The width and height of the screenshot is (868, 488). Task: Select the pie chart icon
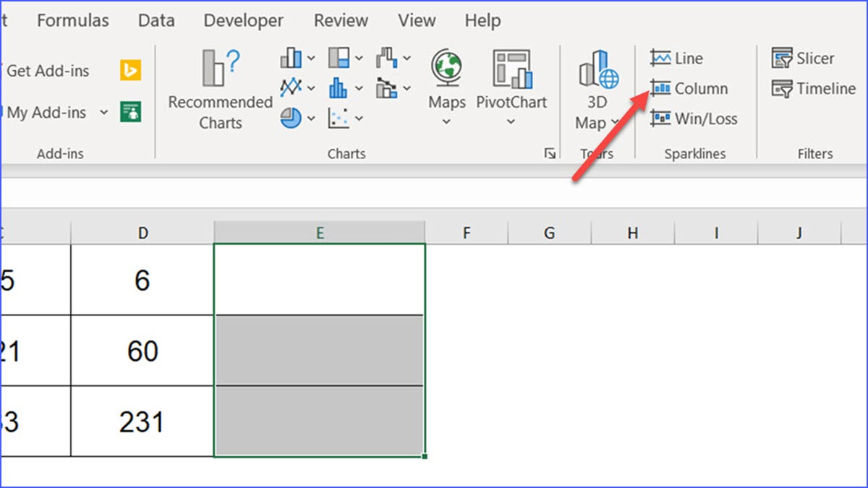pos(292,118)
